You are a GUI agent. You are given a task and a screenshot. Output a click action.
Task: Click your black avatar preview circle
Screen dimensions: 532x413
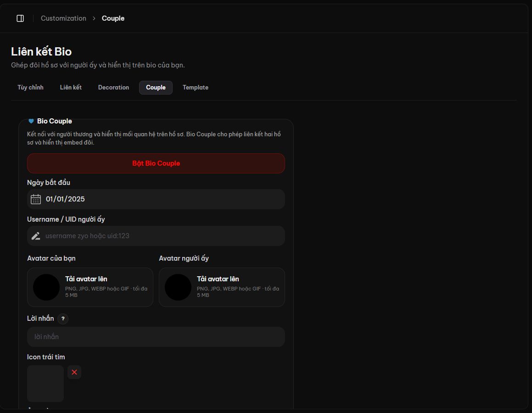46,287
